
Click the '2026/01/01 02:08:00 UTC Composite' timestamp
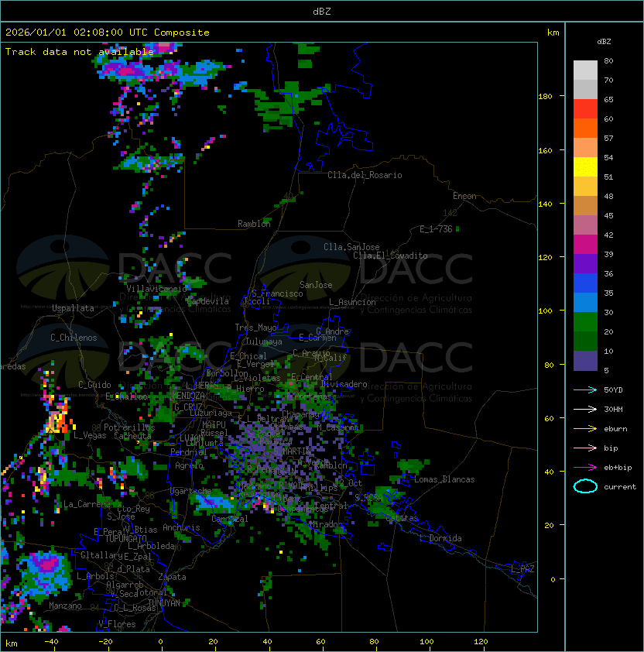click(x=108, y=33)
